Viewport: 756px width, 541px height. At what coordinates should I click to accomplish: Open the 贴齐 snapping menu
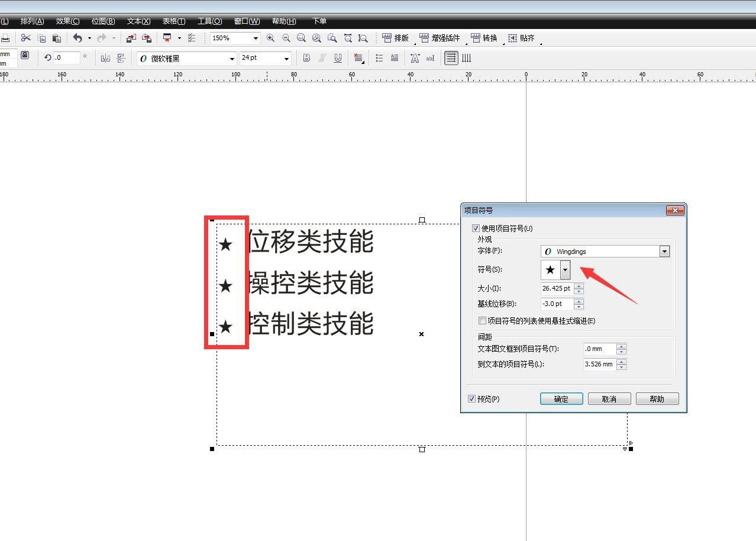pos(522,38)
